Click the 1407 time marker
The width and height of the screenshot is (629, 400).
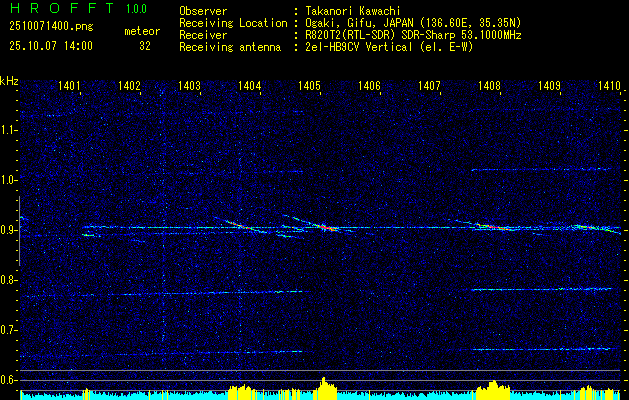[429, 85]
